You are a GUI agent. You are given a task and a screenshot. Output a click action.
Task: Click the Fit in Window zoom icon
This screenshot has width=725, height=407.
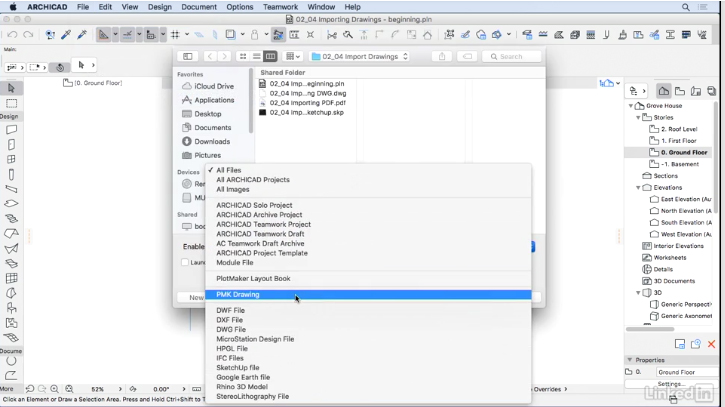tap(69, 389)
